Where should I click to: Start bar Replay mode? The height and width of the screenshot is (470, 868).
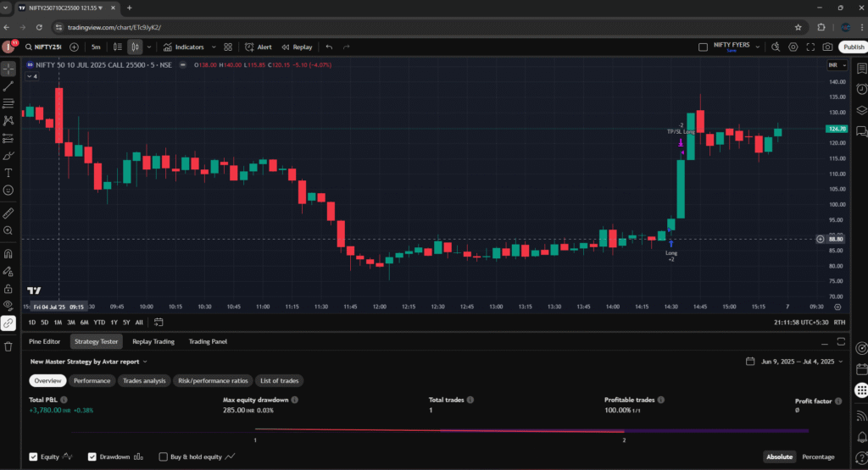coord(298,47)
